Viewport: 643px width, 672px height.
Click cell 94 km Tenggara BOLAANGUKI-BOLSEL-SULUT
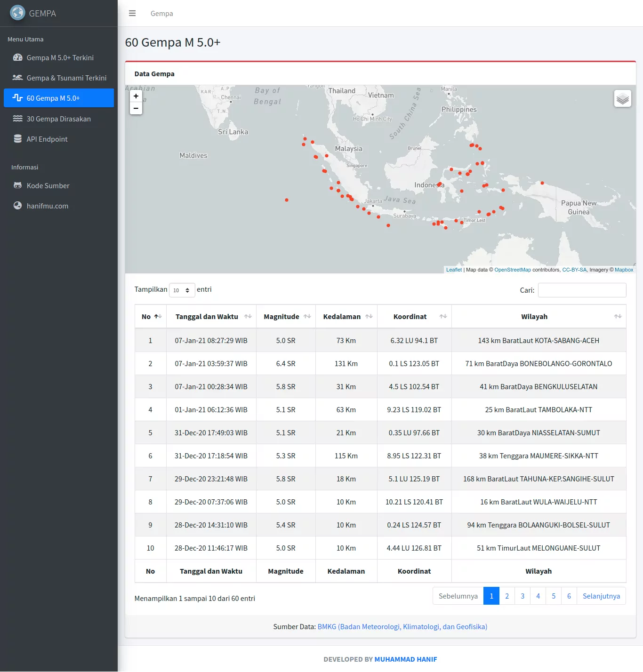click(x=539, y=525)
